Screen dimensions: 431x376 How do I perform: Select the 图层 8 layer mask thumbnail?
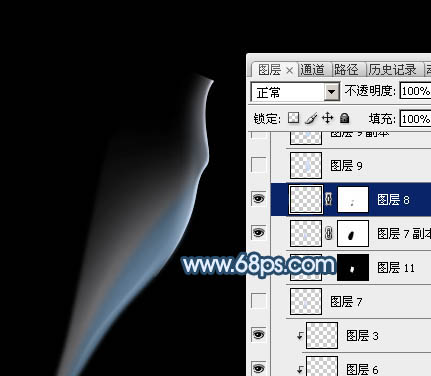coord(353,199)
